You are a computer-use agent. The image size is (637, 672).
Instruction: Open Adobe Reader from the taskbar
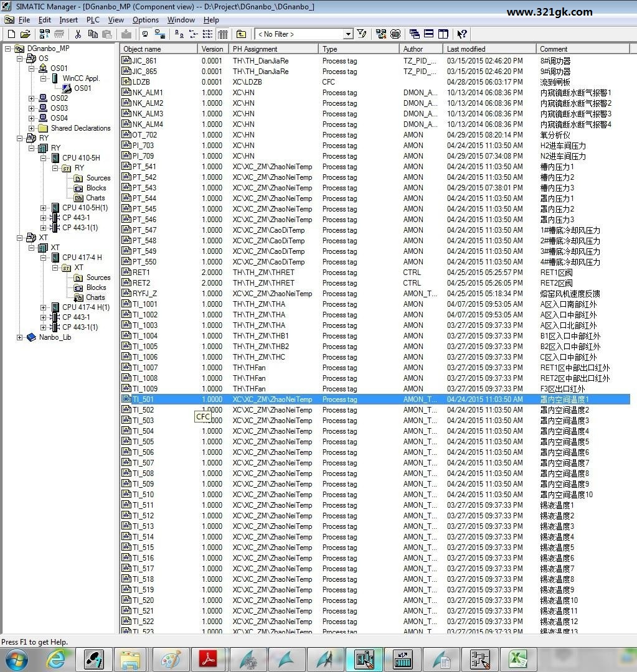click(207, 659)
